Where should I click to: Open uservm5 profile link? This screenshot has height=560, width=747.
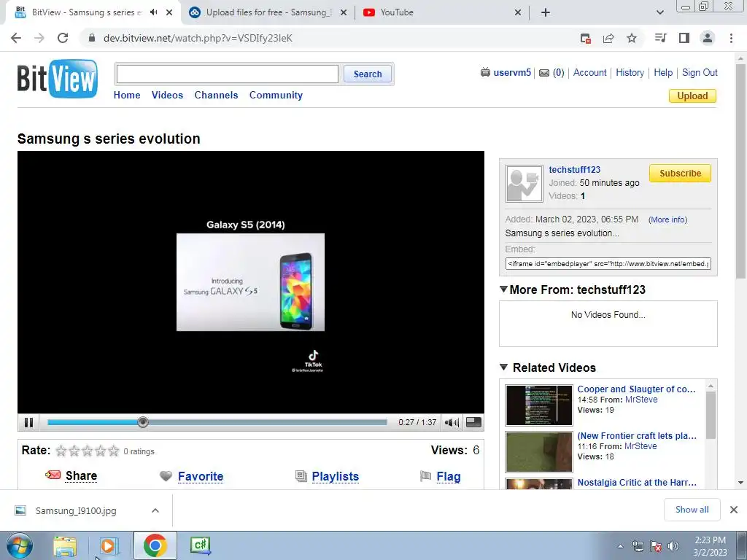[x=512, y=72]
